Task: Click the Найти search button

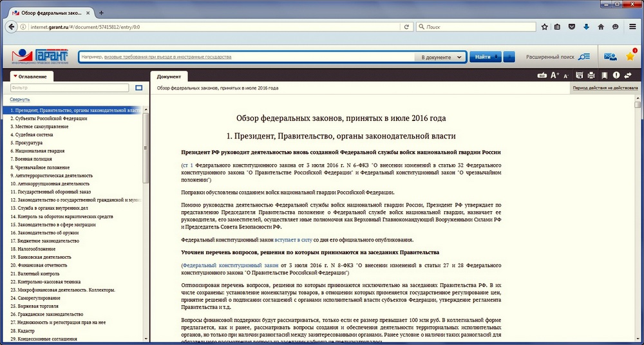Action: point(485,57)
